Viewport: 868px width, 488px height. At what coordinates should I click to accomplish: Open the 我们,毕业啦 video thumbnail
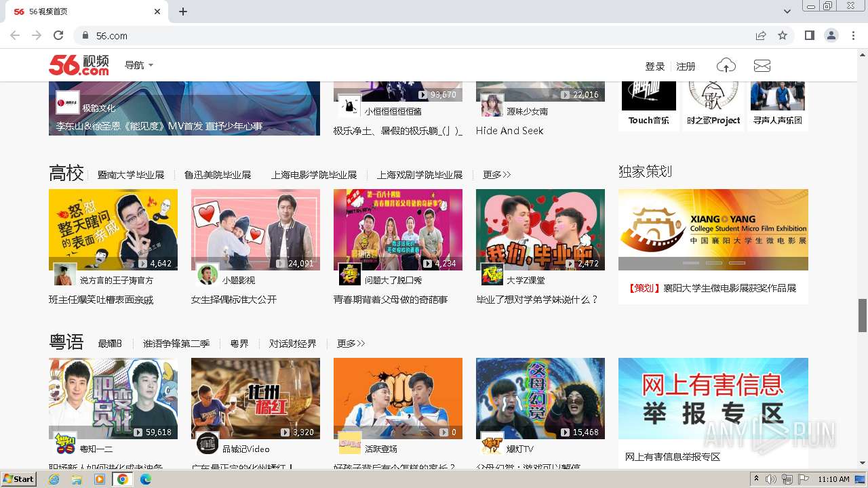tap(540, 230)
